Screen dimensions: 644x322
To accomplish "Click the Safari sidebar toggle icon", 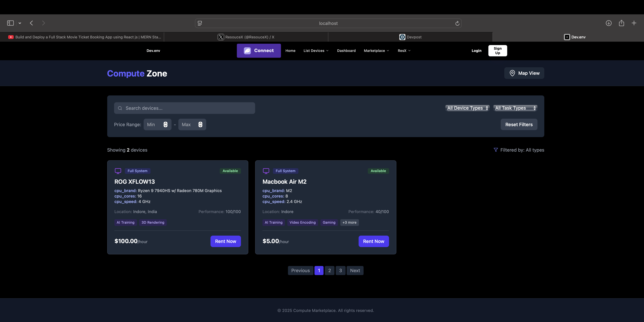I will point(10,23).
